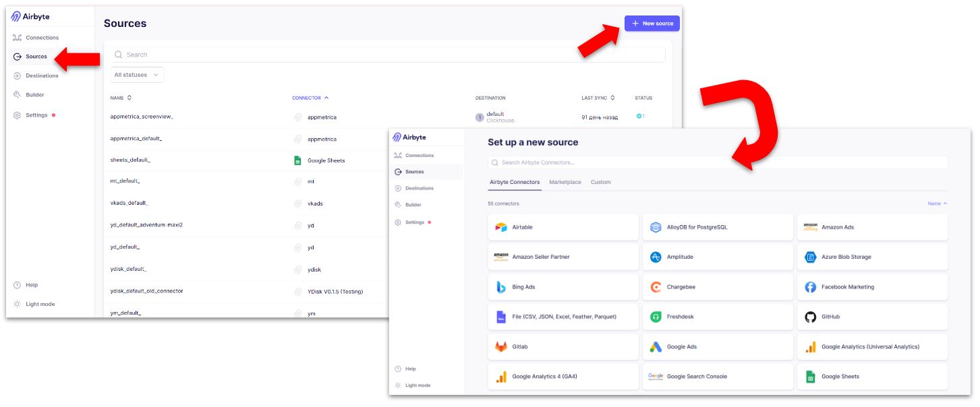Open the ydisk_default_old_connector source row
The width and height of the screenshot is (980, 407).
[146, 291]
